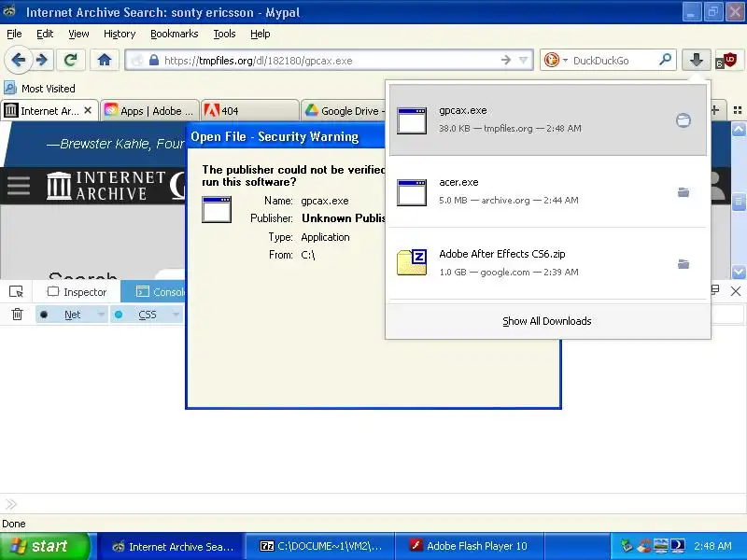This screenshot has height=560, width=747.
Task: Switch to the Google Drive tab
Action: [343, 110]
